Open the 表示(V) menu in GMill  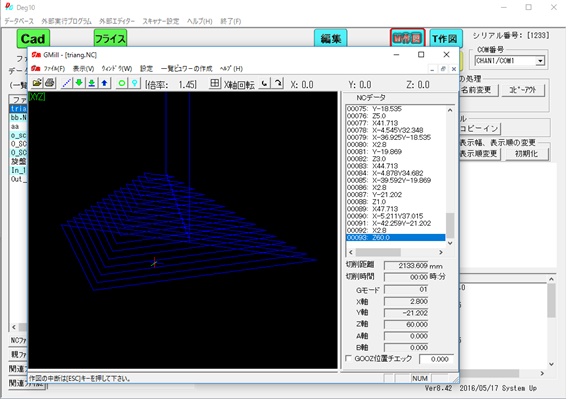pyautogui.click(x=83, y=69)
